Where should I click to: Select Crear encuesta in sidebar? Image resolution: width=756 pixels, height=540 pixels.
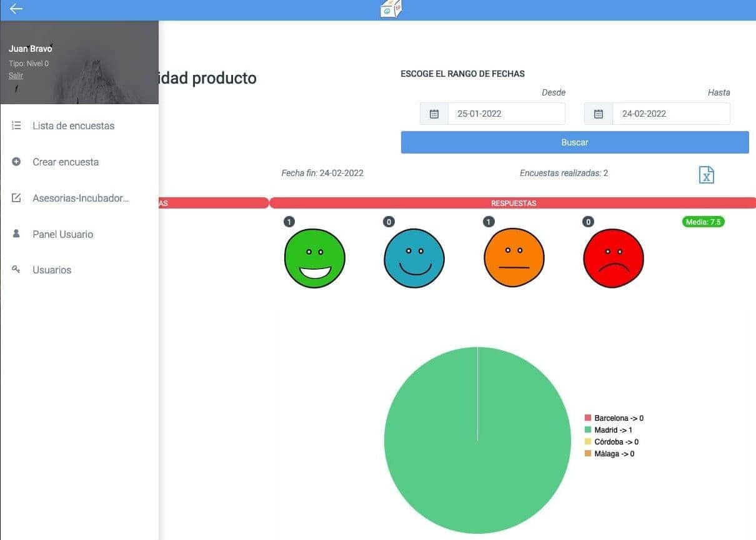point(66,162)
